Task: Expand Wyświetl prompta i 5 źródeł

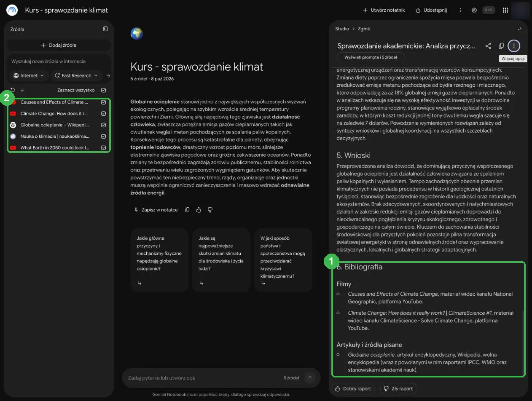Action: point(371,57)
